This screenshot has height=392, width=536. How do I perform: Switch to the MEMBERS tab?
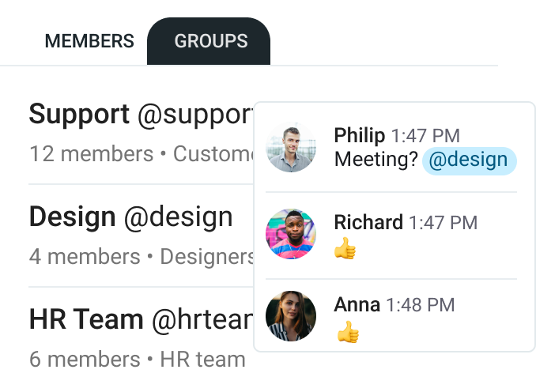click(x=89, y=41)
